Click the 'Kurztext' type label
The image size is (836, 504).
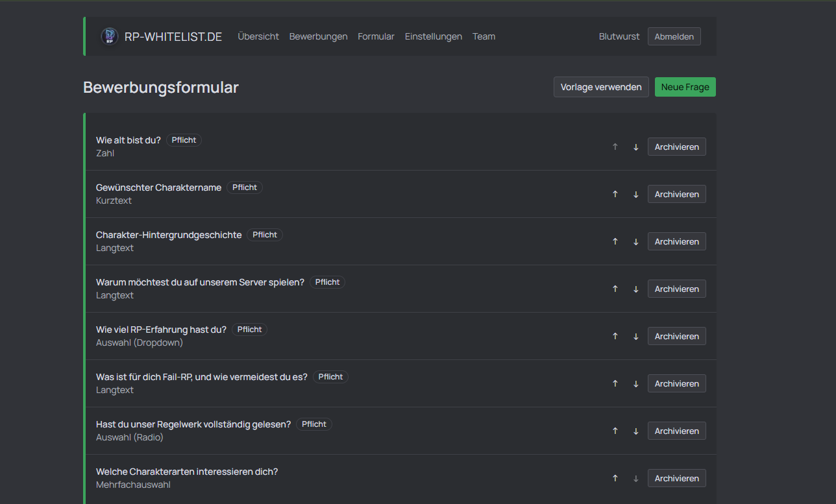point(114,200)
